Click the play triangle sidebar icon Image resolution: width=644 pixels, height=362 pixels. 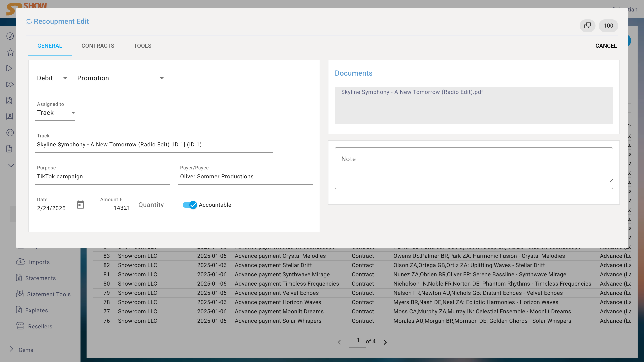(x=9, y=68)
